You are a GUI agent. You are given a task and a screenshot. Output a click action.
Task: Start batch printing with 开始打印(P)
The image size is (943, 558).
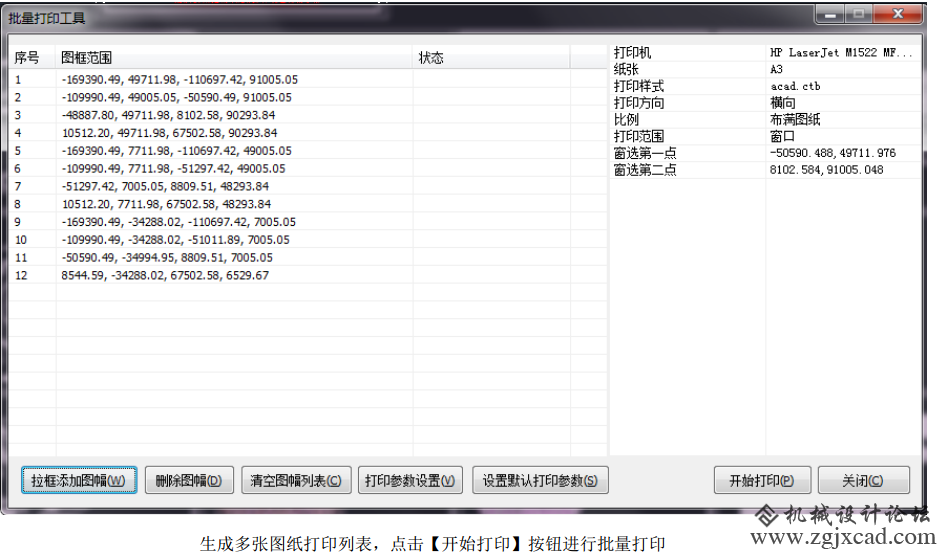click(x=762, y=480)
